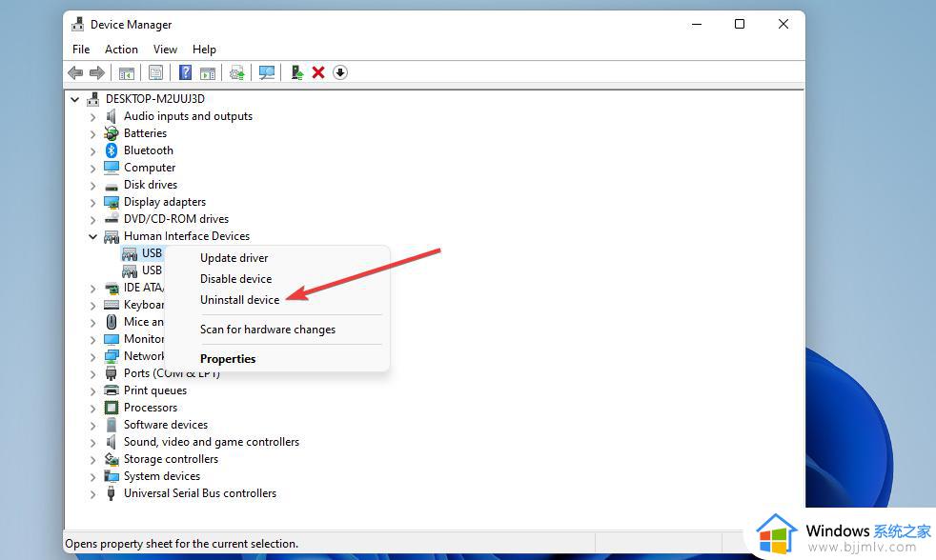
Task: Click the Bluetooth category icon
Action: 111,150
